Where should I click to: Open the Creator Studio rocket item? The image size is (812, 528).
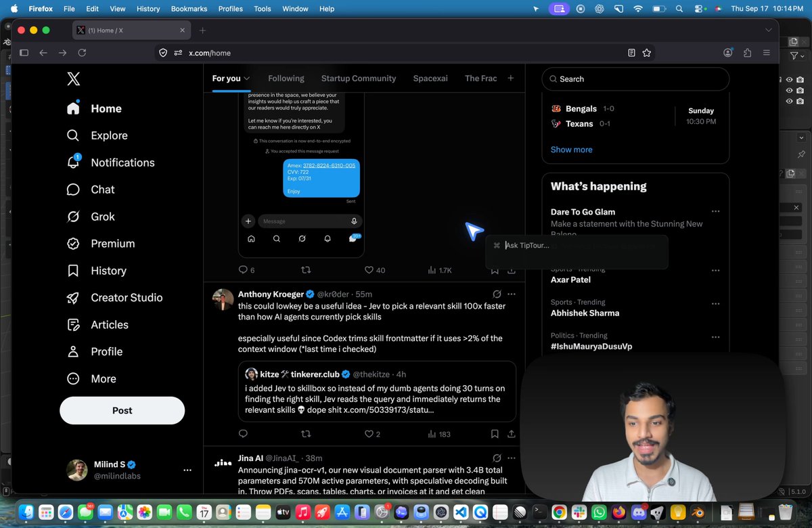114,298
